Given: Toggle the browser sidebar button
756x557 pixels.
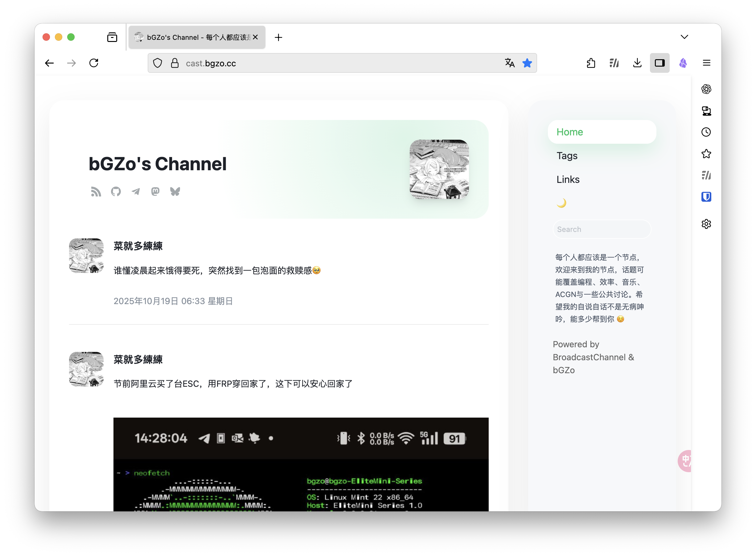Looking at the screenshot, I should [x=659, y=63].
